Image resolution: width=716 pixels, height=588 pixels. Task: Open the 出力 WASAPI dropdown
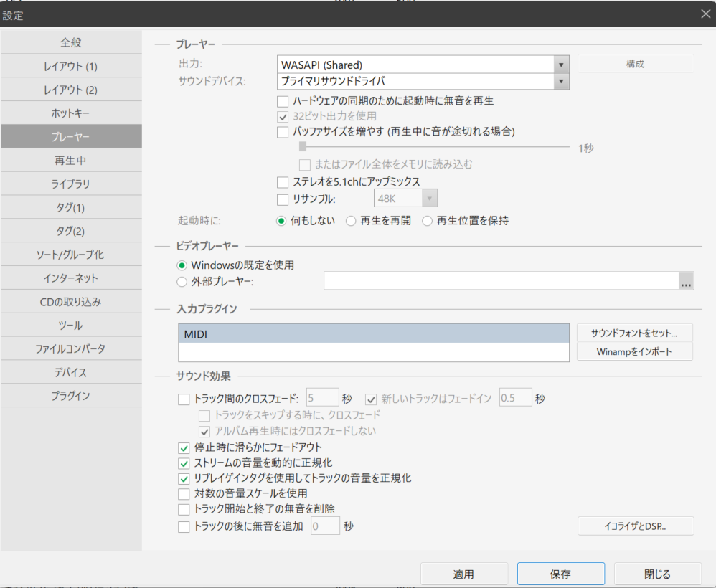tap(562, 65)
